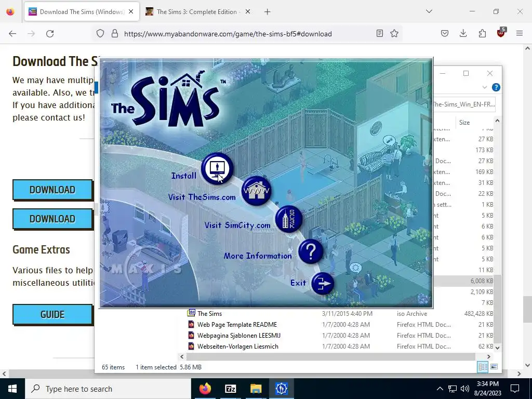
Task: Switch File Explorer to details view icon
Action: [483, 366]
